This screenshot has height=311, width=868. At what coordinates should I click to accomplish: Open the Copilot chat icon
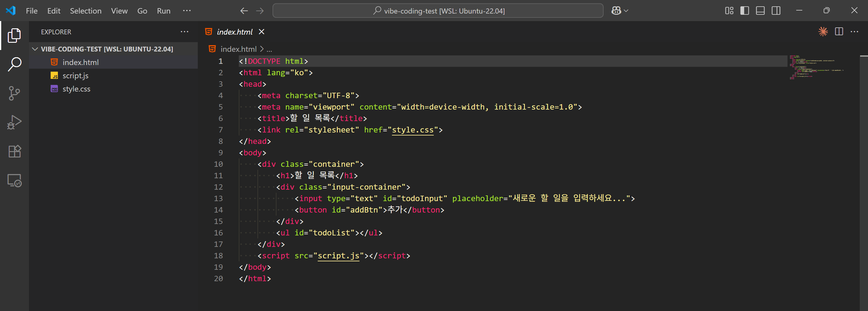(x=616, y=11)
